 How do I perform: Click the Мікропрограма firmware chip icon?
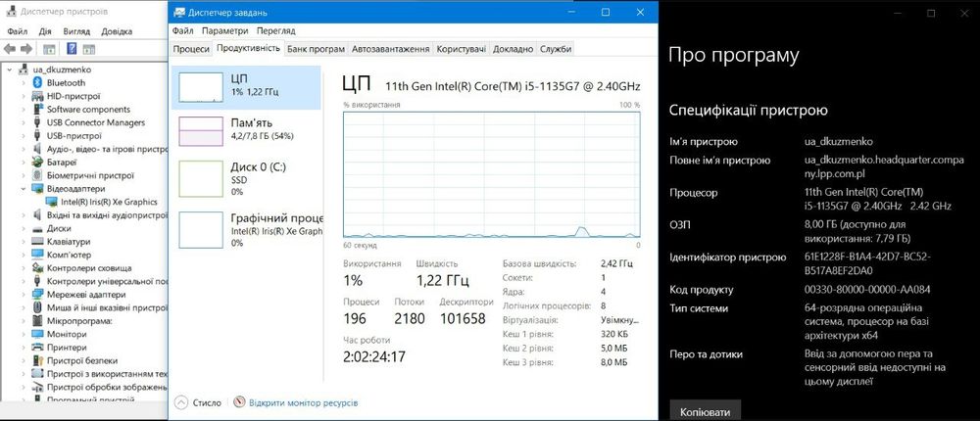pyautogui.click(x=37, y=321)
